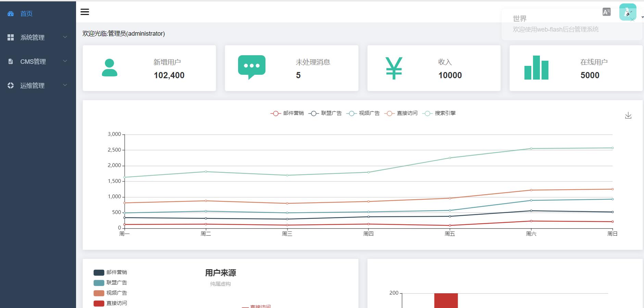Toggle 直接访问 series in line chart legend

point(401,113)
